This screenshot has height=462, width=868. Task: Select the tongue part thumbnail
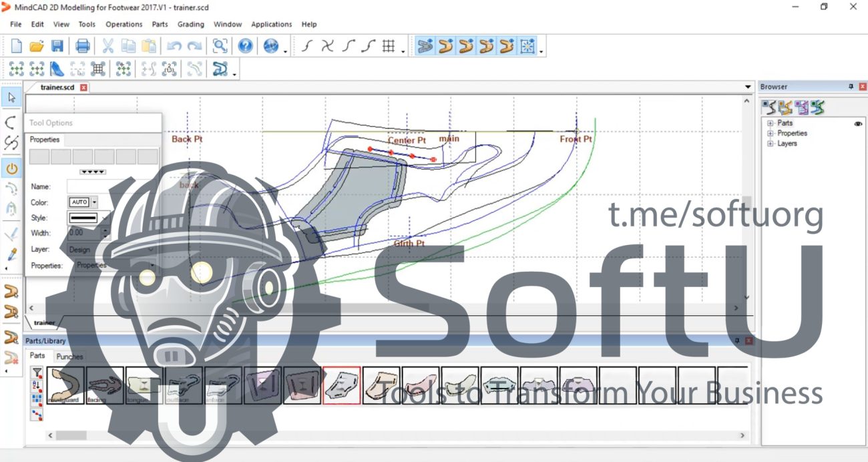pos(144,385)
